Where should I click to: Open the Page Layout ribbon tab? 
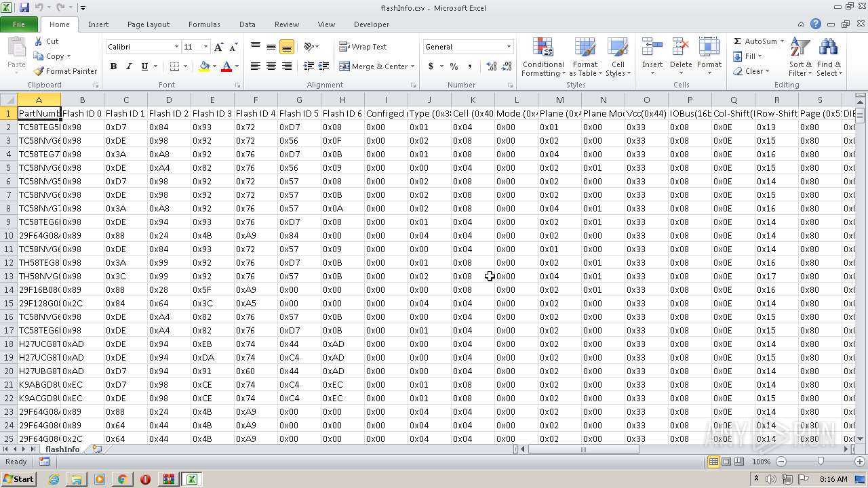click(x=149, y=24)
